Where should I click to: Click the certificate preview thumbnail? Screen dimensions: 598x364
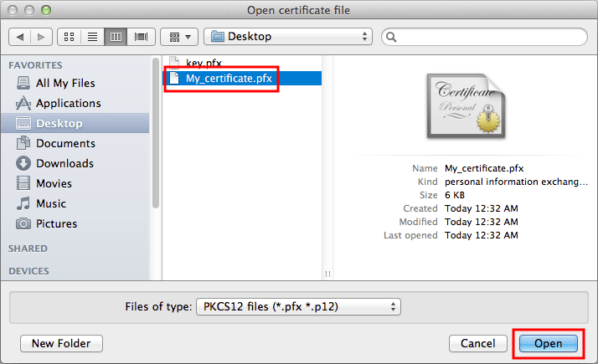(466, 106)
